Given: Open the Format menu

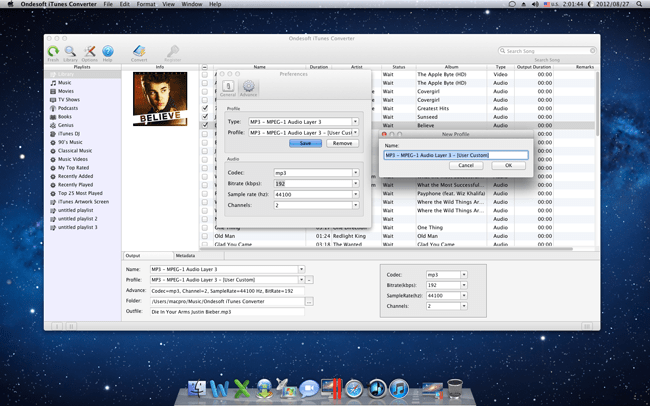Looking at the screenshot, I should coord(146,4).
